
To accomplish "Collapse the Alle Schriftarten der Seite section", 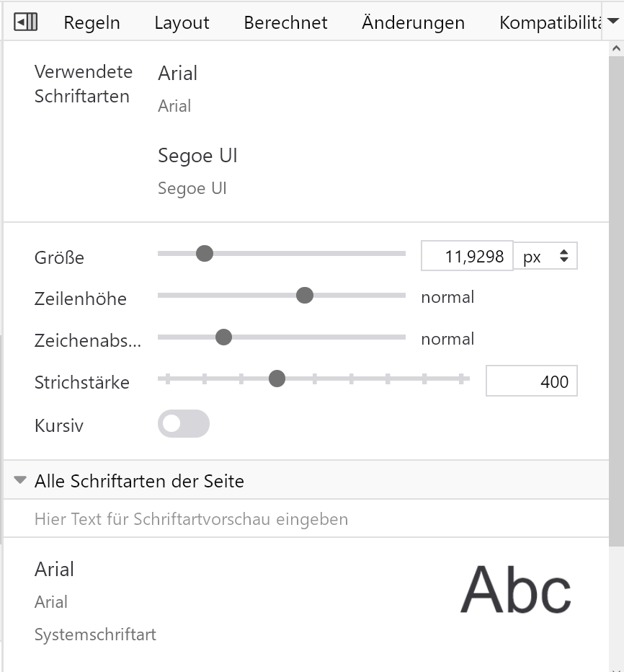I will coord(20,480).
